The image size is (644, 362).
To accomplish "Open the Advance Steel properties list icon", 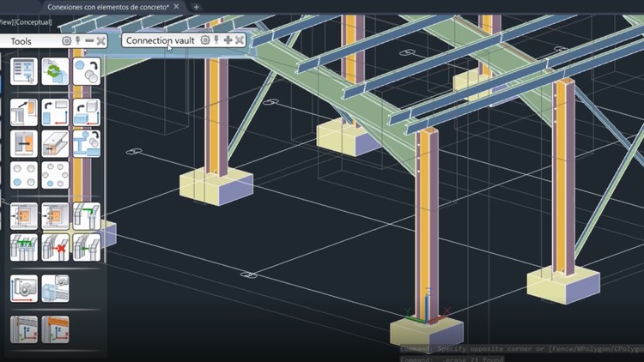I will point(24,71).
